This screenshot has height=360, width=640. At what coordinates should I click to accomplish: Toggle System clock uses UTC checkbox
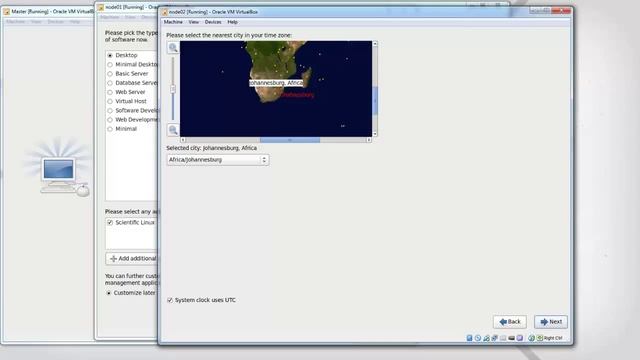click(170, 300)
